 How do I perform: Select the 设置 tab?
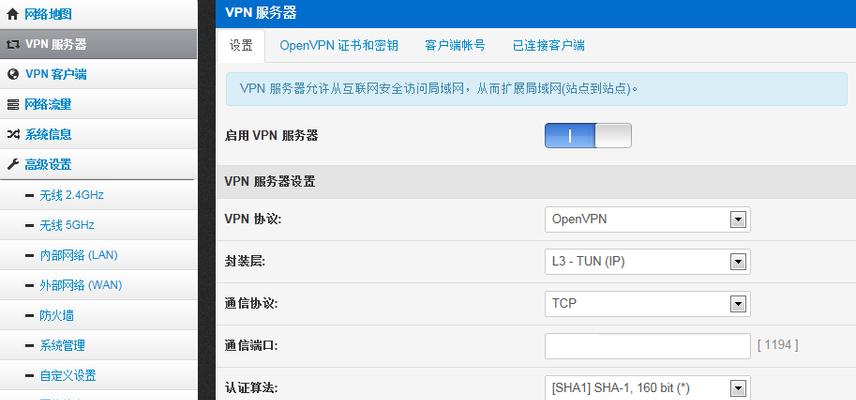tap(241, 45)
